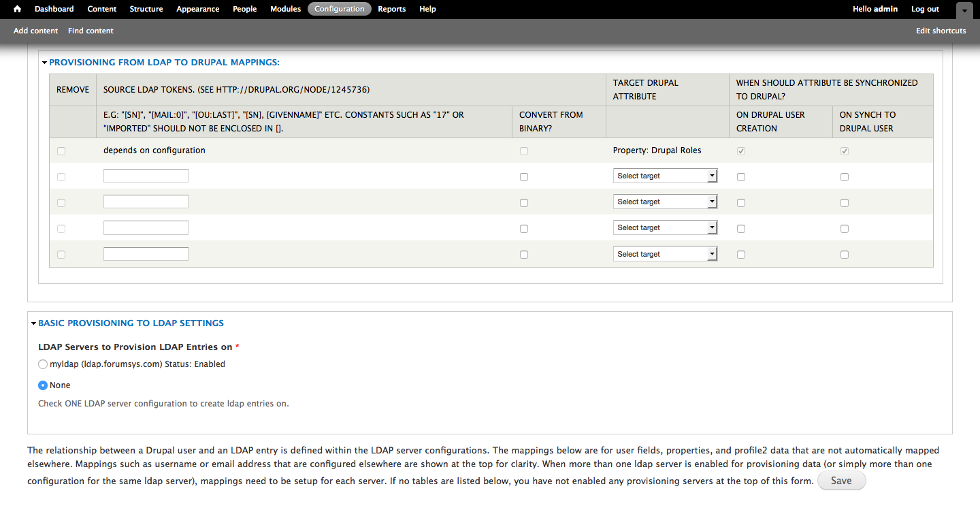The width and height of the screenshot is (980, 527).
Task: Open first empty row's Select target dropdown
Action: pos(665,176)
